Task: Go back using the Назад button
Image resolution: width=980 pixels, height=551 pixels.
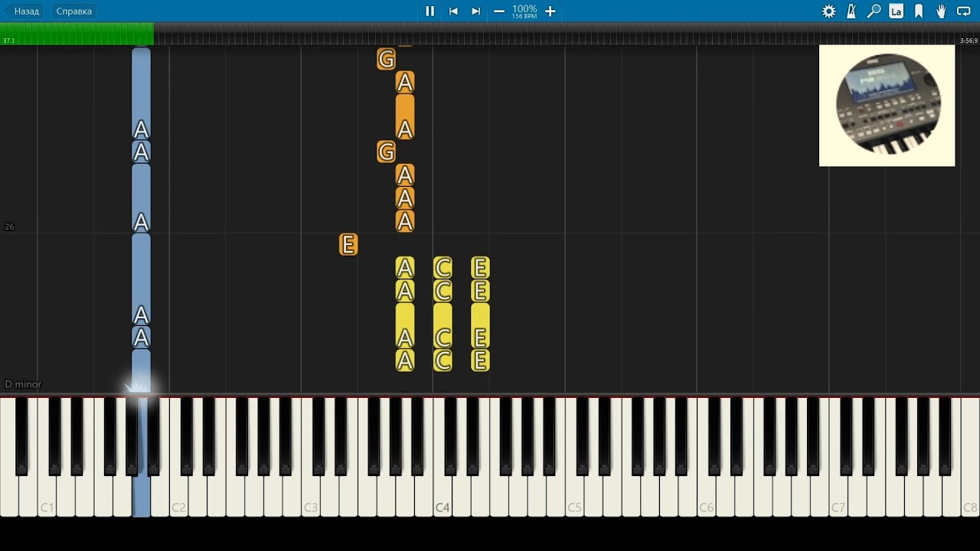Action: pyautogui.click(x=26, y=11)
